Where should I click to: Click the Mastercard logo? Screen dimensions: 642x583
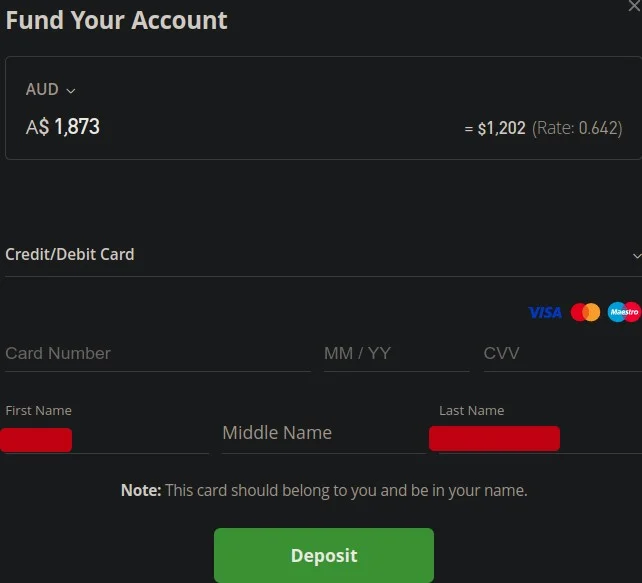pos(585,312)
